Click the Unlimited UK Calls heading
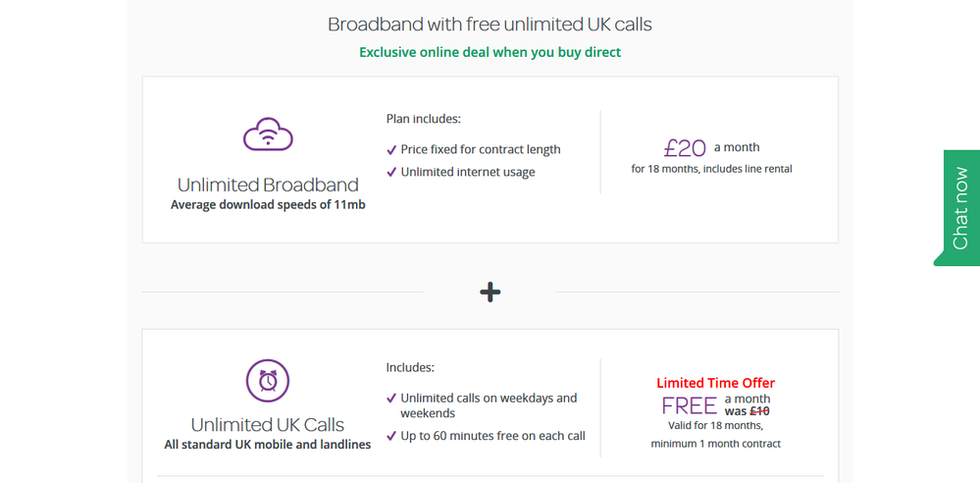 point(268,425)
